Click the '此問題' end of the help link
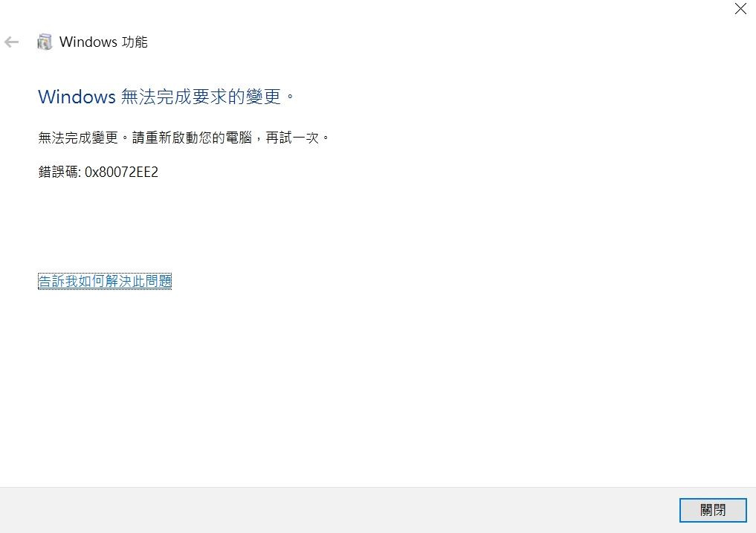 [152, 281]
